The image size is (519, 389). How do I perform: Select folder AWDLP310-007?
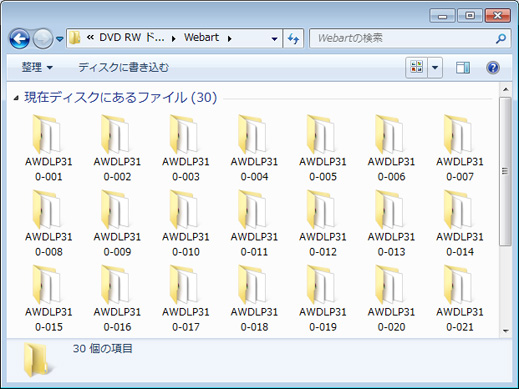coord(460,148)
